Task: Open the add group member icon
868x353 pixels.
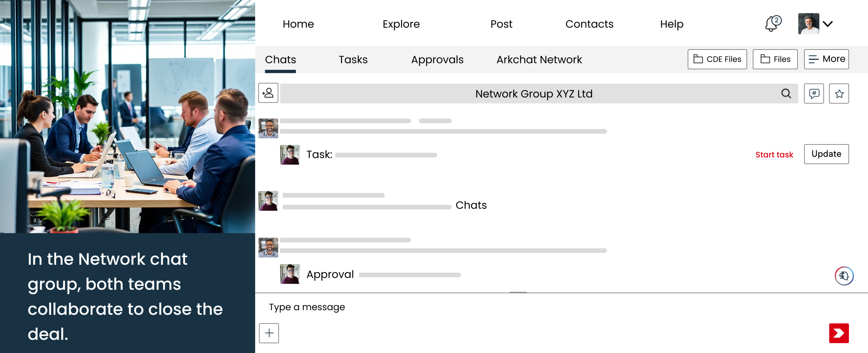Action: (x=268, y=93)
